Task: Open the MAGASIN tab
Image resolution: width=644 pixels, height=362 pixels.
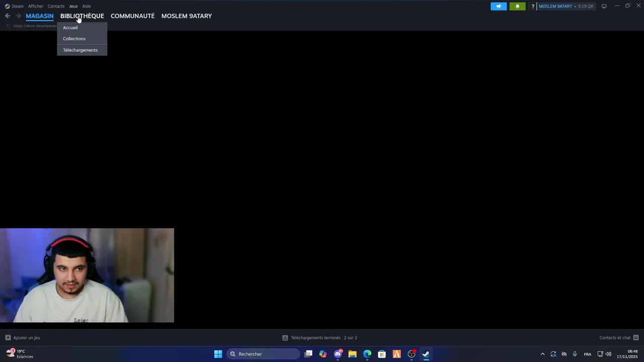Action: (40, 16)
